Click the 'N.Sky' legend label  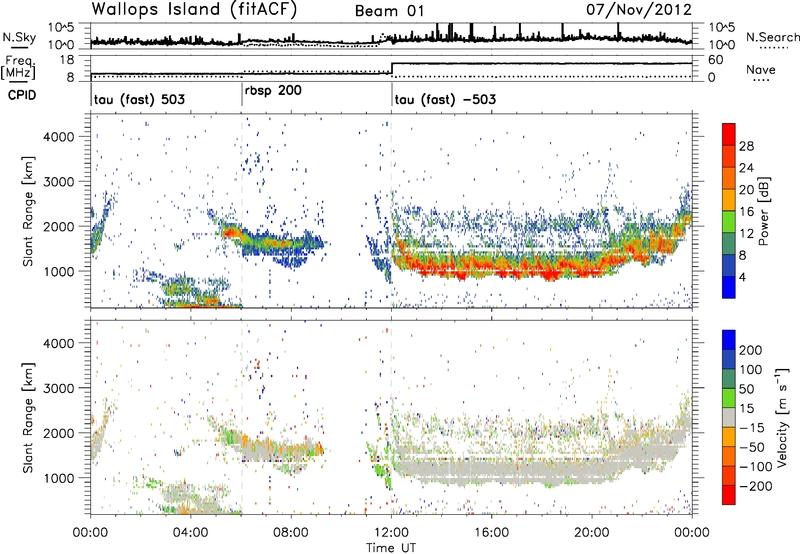click(19, 37)
